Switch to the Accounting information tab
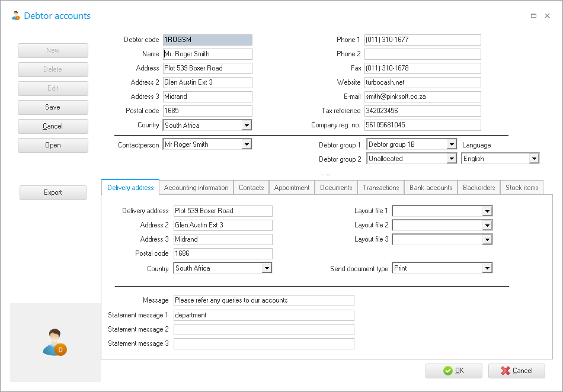This screenshot has width=563, height=392. pyautogui.click(x=196, y=188)
